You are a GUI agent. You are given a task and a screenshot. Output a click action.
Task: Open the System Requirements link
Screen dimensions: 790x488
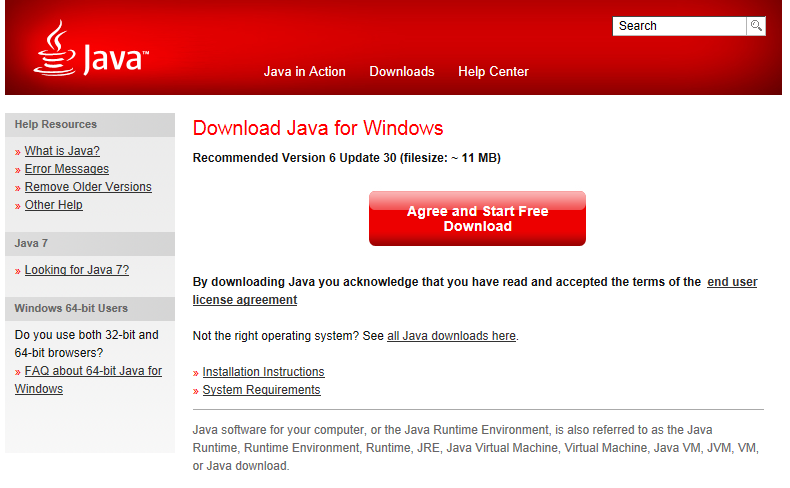pyautogui.click(x=261, y=390)
